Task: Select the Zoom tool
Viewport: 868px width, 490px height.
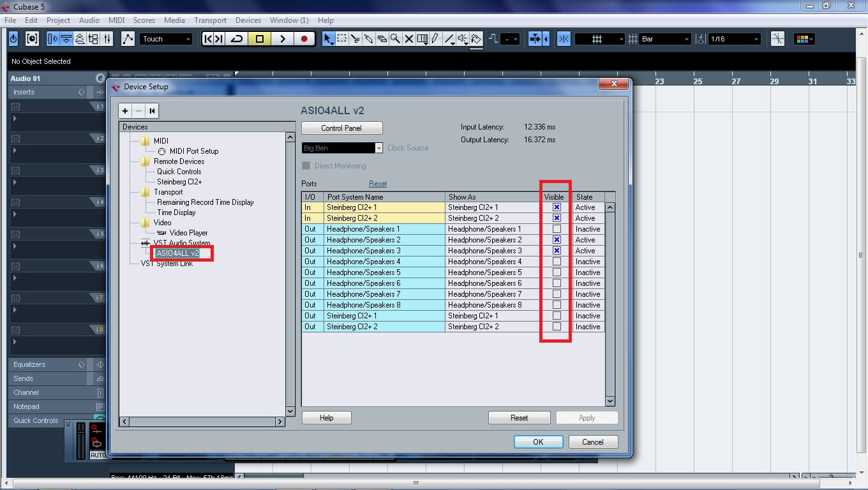Action: tap(396, 38)
